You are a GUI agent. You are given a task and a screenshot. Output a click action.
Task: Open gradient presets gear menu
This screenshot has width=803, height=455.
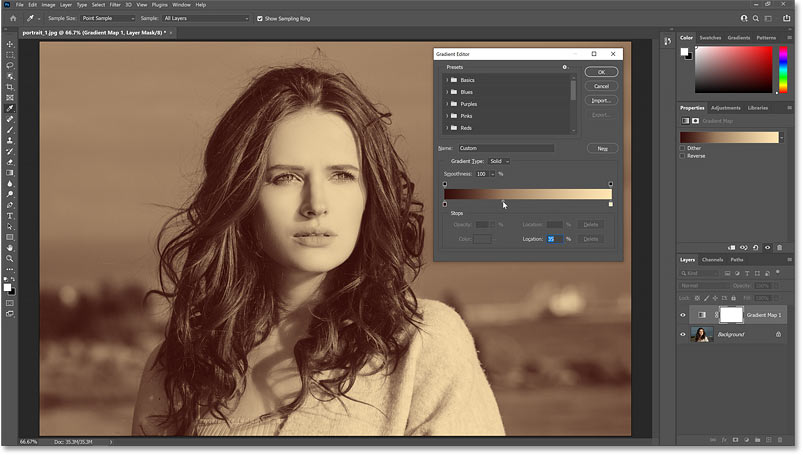click(565, 67)
